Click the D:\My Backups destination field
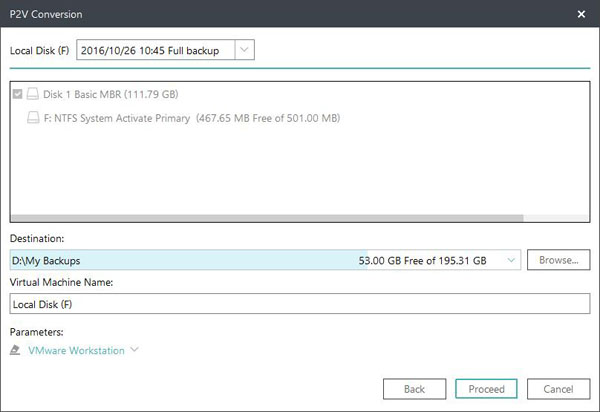600x412 pixels. (x=265, y=260)
